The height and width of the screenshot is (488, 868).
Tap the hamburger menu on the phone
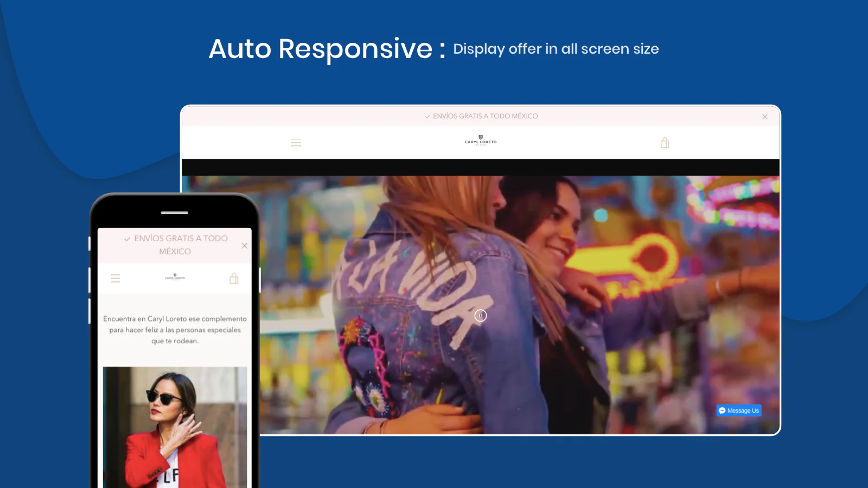coord(116,278)
